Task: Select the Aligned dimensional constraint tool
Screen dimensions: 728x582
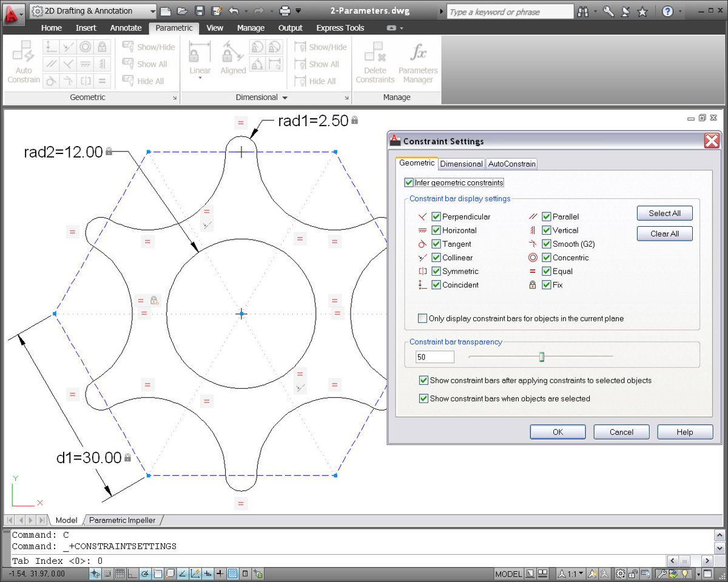Action: (x=233, y=58)
